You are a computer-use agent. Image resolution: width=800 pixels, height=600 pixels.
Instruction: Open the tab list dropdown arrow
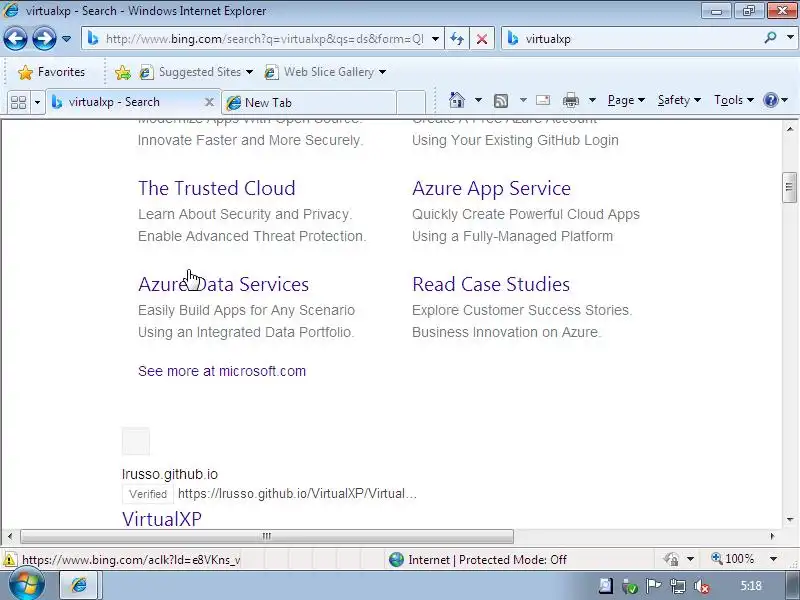click(x=37, y=103)
